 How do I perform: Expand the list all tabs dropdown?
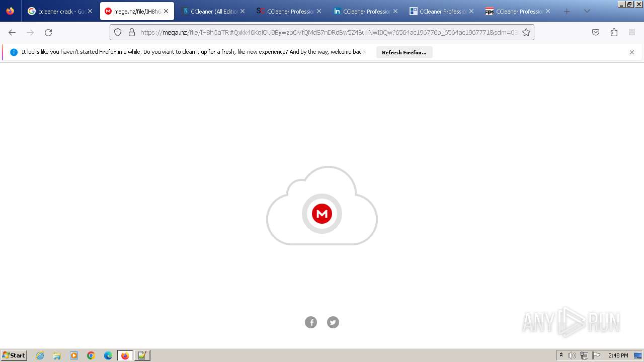coord(587,11)
